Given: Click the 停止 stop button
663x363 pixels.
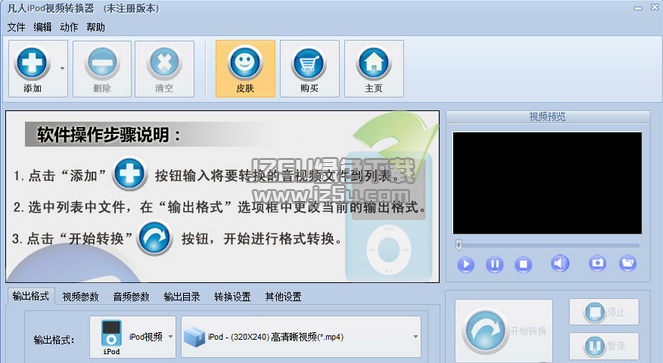Looking at the screenshot, I should point(604,312).
